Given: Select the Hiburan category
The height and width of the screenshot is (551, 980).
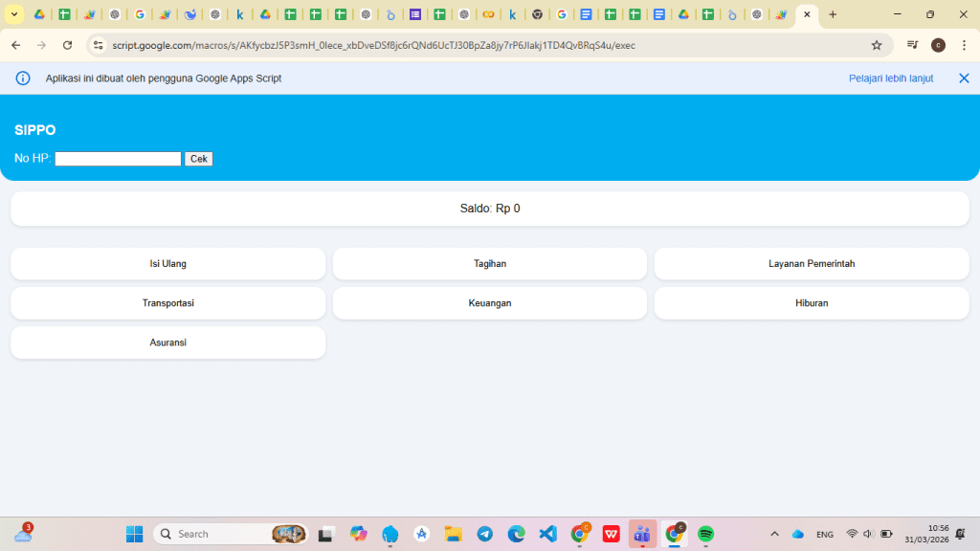Looking at the screenshot, I should (x=811, y=303).
